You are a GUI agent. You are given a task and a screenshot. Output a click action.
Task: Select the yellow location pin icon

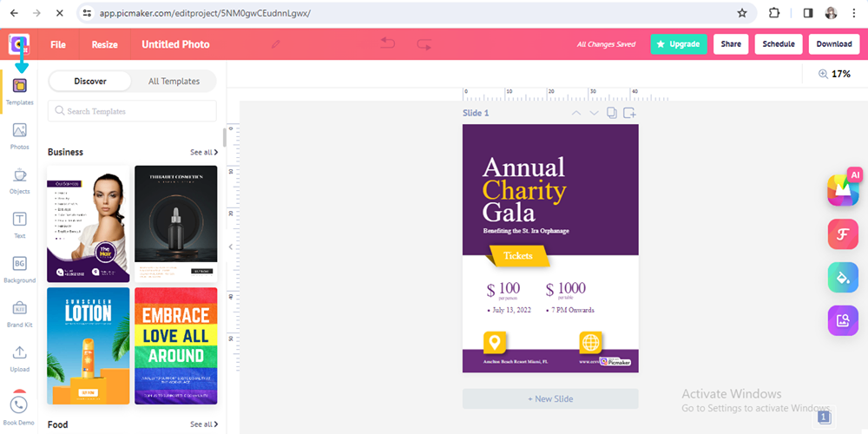[x=495, y=341]
